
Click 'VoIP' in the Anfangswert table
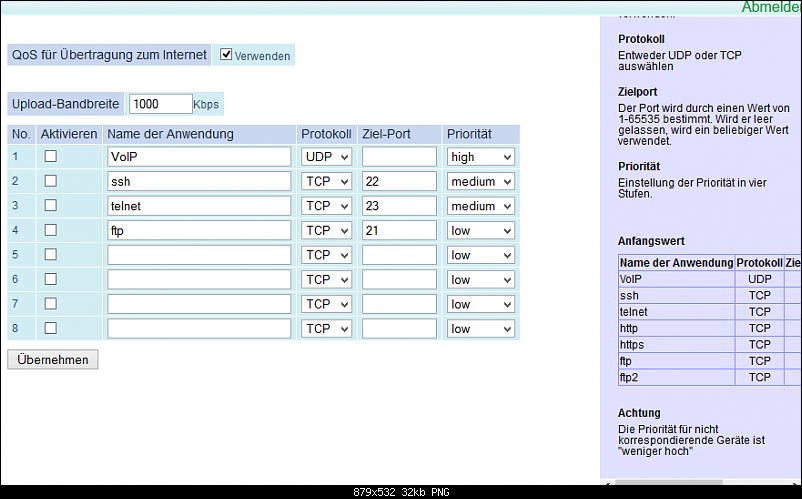631,279
